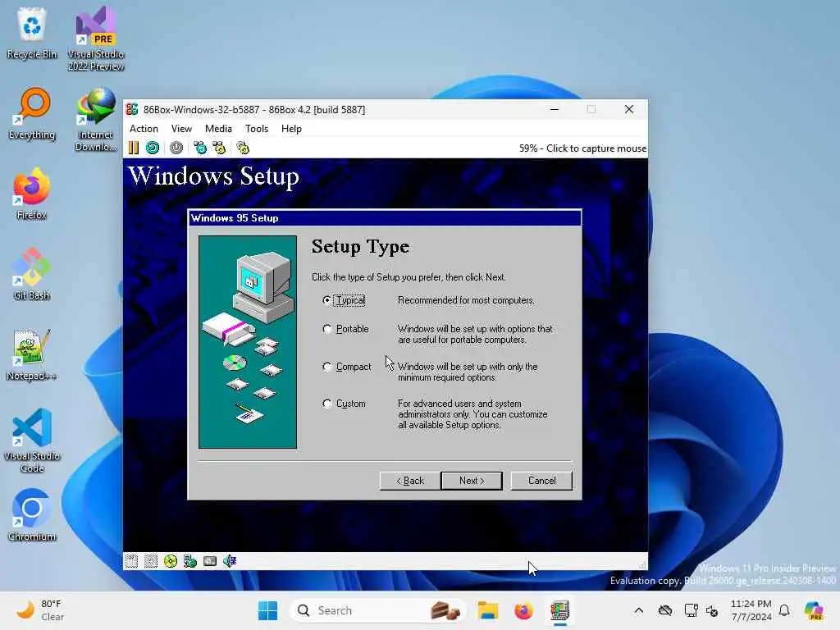Select the Firefox desktop icon
This screenshot has width=840, height=630.
[32, 194]
